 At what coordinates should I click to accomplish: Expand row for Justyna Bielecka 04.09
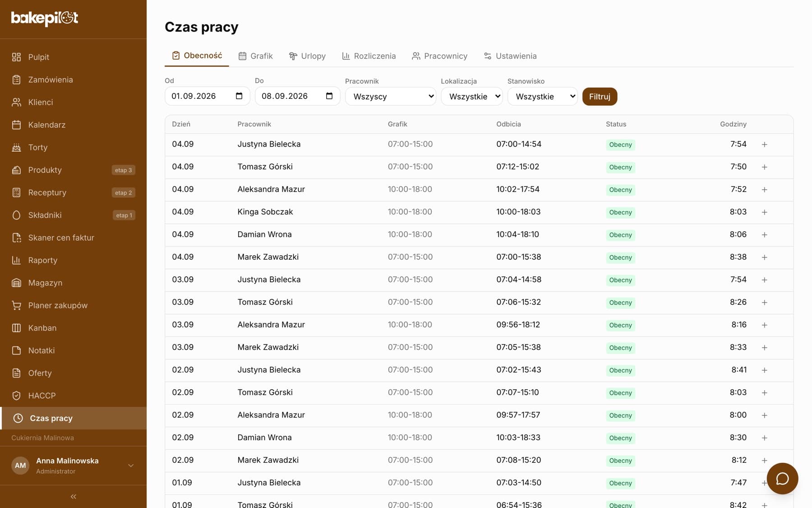[x=764, y=144]
